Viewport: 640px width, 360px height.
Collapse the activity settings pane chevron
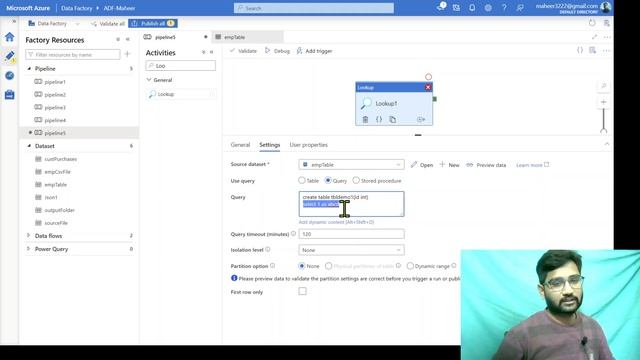pyautogui.click(x=607, y=144)
